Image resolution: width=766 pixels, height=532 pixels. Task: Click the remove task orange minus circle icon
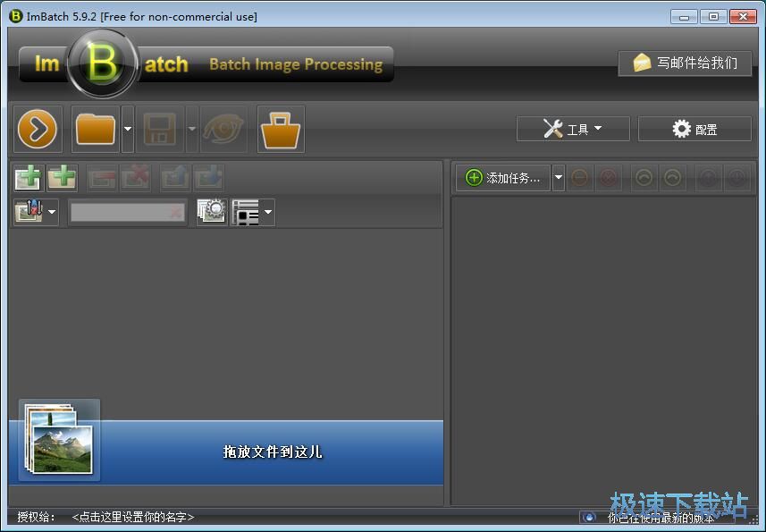point(580,178)
